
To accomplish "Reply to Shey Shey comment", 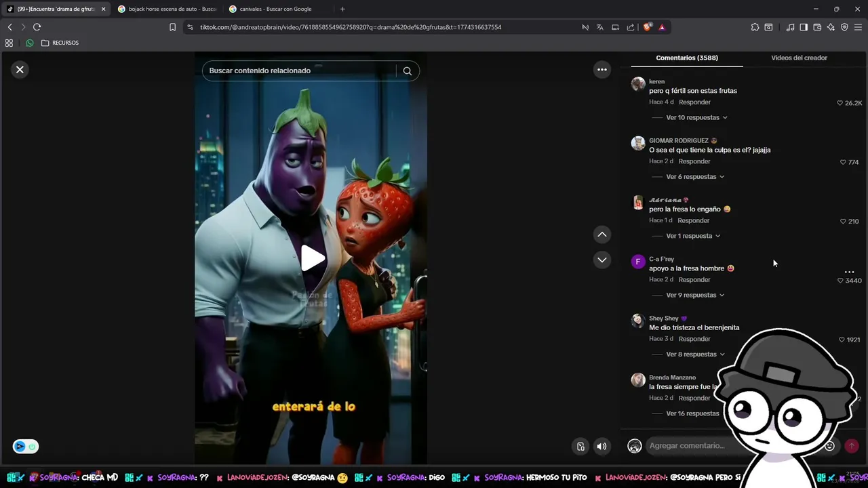I will (x=694, y=339).
